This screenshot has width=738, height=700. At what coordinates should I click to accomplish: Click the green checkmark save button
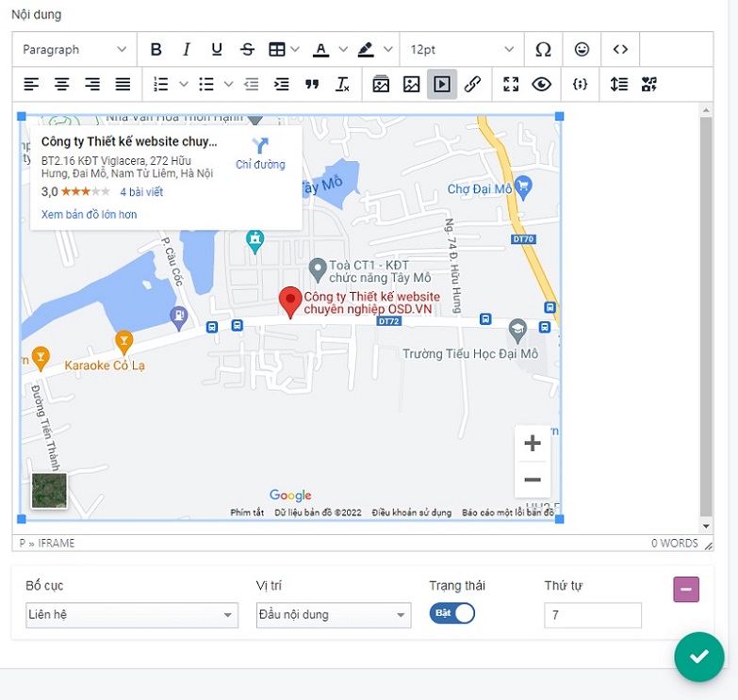[x=698, y=657]
